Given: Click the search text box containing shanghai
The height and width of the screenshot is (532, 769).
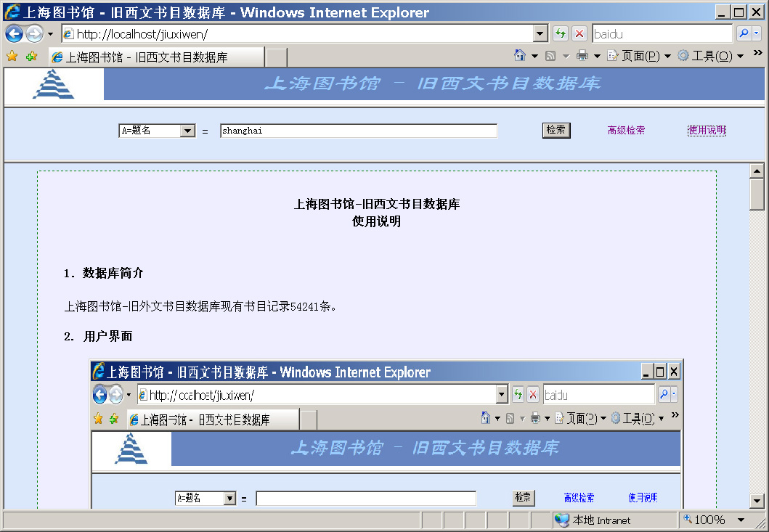Looking at the screenshot, I should pos(359,131).
